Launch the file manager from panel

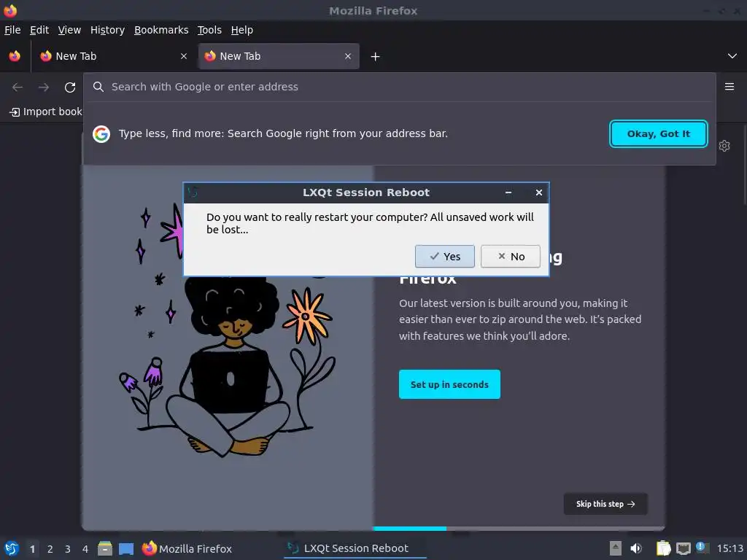[105, 549]
